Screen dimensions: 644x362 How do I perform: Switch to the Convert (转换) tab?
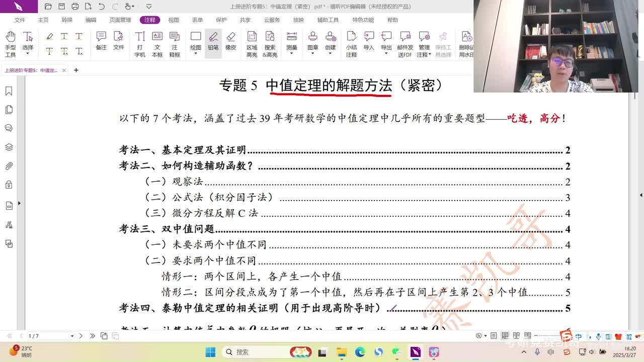coord(67,20)
